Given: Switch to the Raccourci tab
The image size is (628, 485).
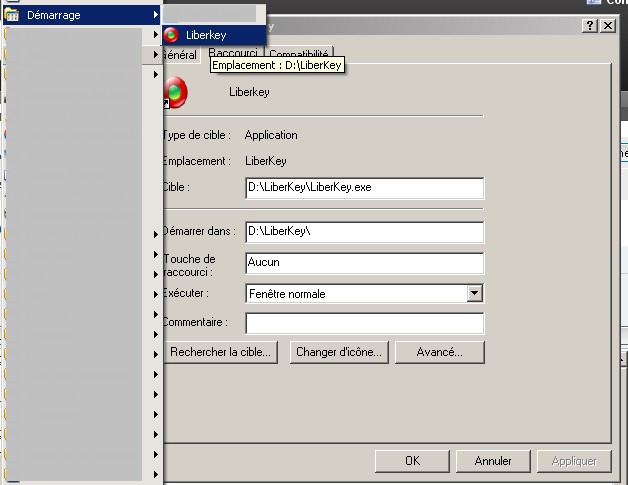Looking at the screenshot, I should 233,52.
